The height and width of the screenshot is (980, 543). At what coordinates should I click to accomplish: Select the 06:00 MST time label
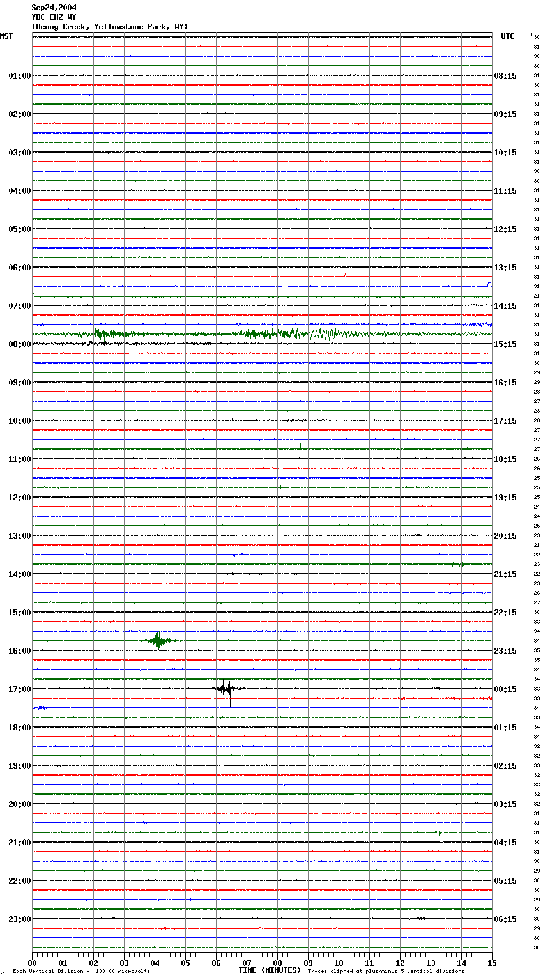click(20, 268)
